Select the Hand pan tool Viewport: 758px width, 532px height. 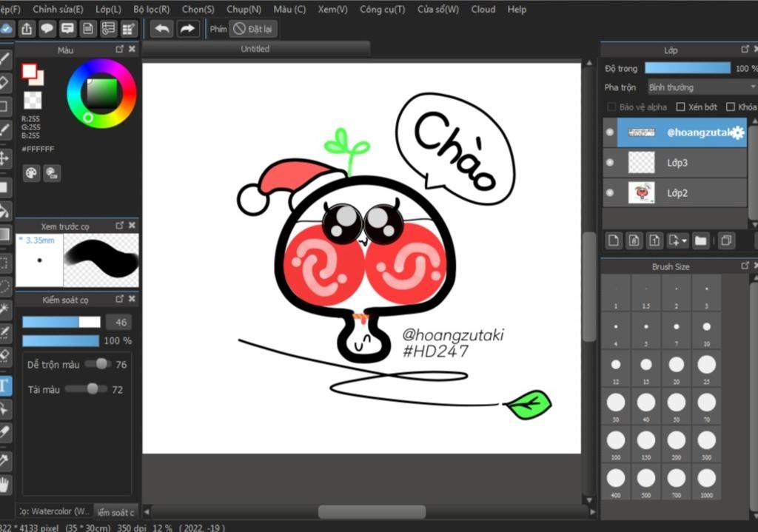5,485
